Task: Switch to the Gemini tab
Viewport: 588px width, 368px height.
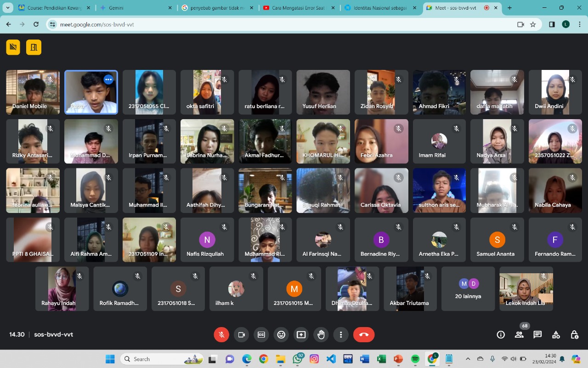Action: (136, 8)
